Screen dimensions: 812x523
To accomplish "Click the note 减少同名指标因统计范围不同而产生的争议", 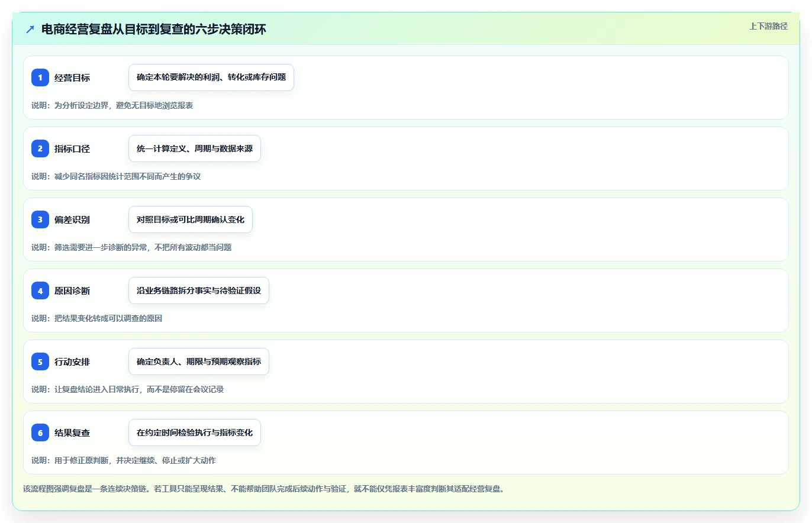I will [128, 176].
